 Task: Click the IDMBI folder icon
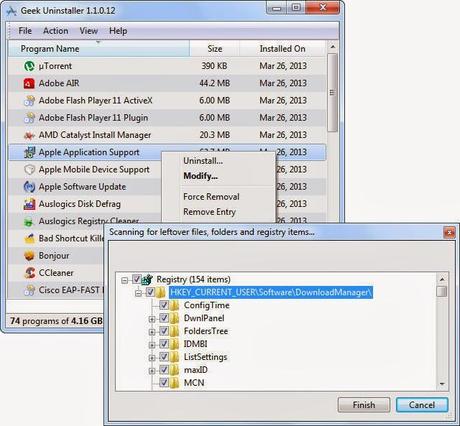[174, 344]
